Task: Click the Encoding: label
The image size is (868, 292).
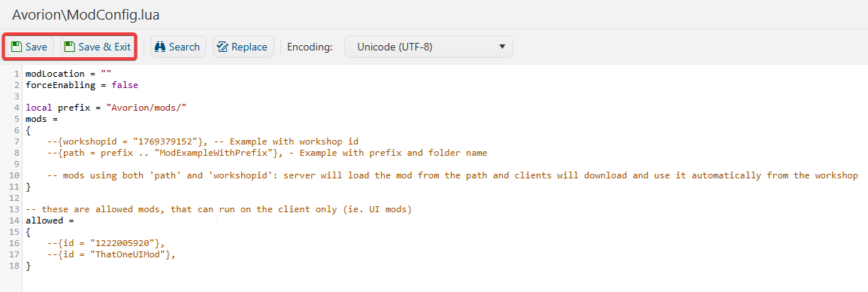Action: click(x=310, y=47)
